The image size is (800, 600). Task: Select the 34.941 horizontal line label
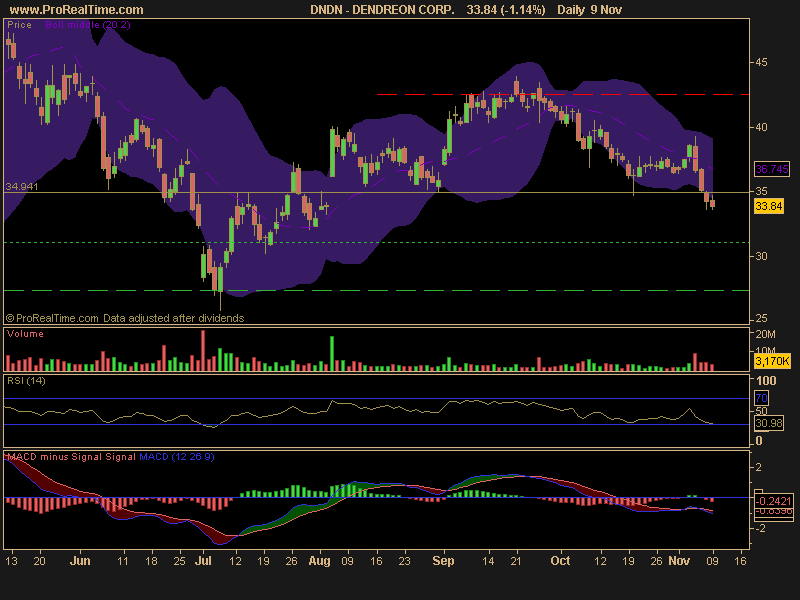coord(22,186)
